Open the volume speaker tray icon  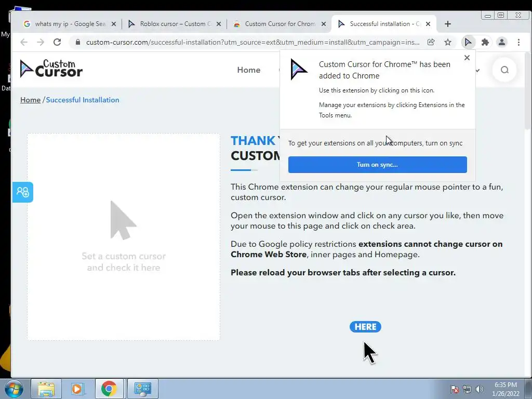point(479,389)
